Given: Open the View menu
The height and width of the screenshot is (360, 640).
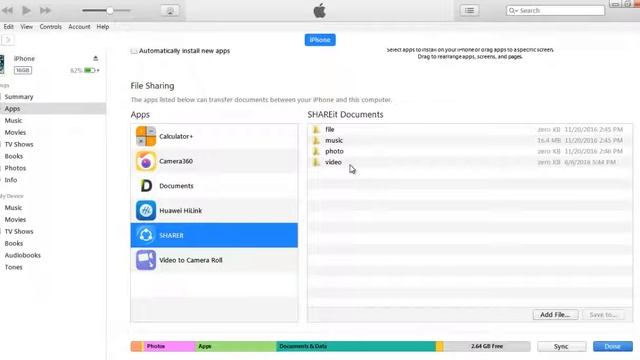Looking at the screenshot, I should [x=27, y=27].
